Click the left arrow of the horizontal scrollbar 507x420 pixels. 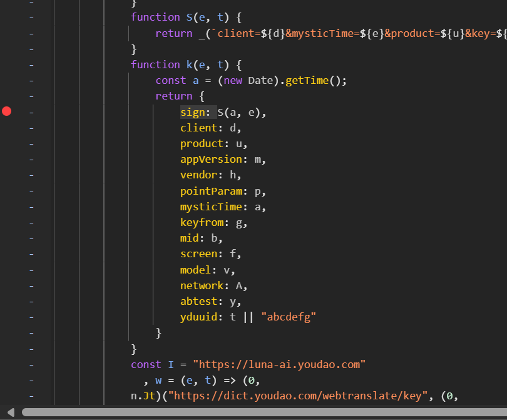[x=11, y=411]
